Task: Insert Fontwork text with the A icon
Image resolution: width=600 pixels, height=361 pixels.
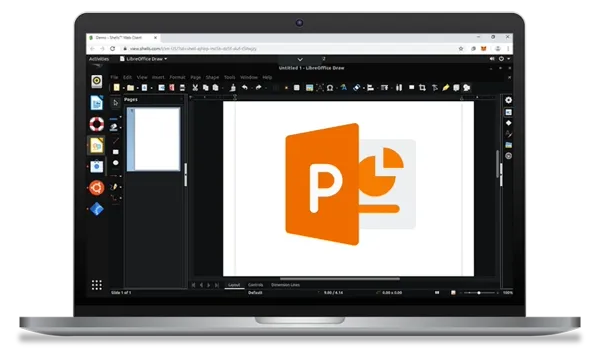Action: coord(344,88)
